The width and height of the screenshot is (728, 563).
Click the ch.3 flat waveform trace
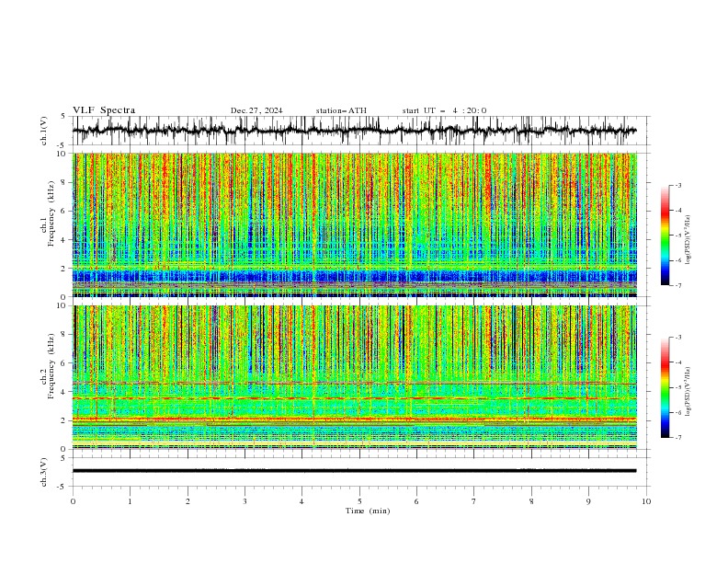[354, 471]
